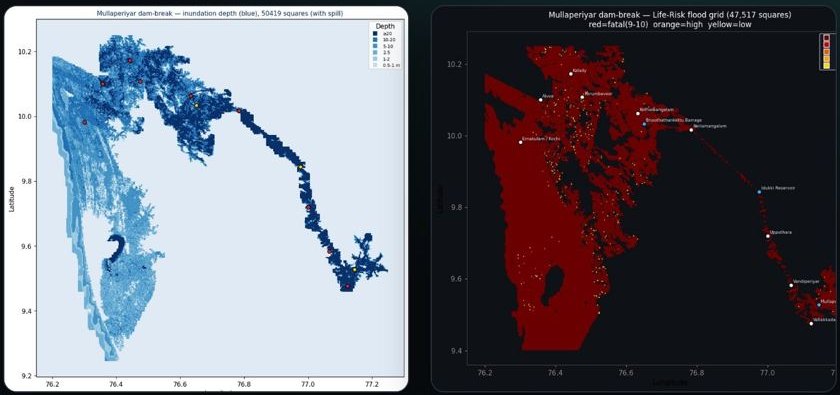Click the 'Vandiperiyar' label text
Screen dimensions: 840x395
pyautogui.click(x=806, y=281)
